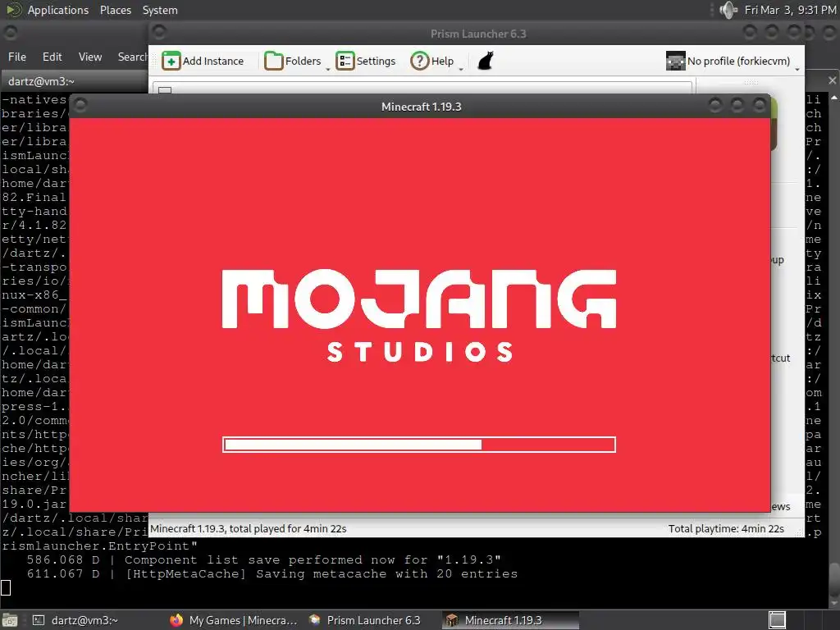Open Folders in Prism Launcher toolbar
The height and width of the screenshot is (630, 840).
(x=293, y=61)
